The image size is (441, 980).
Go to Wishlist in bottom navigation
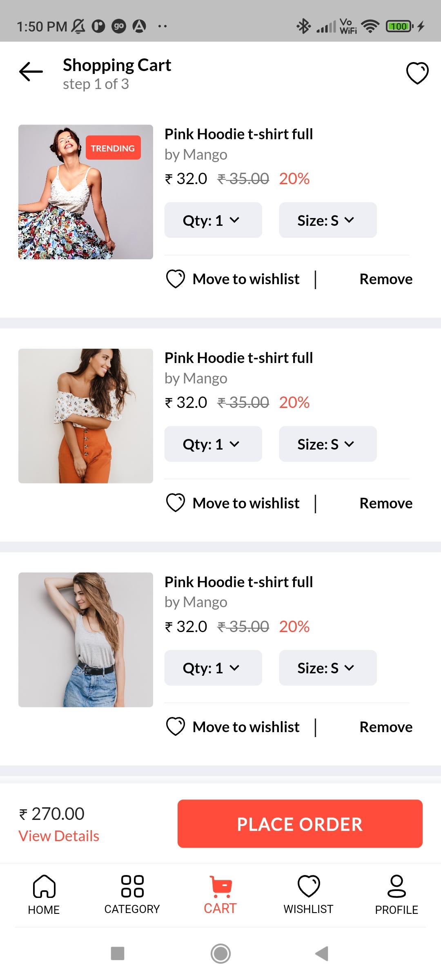click(309, 894)
